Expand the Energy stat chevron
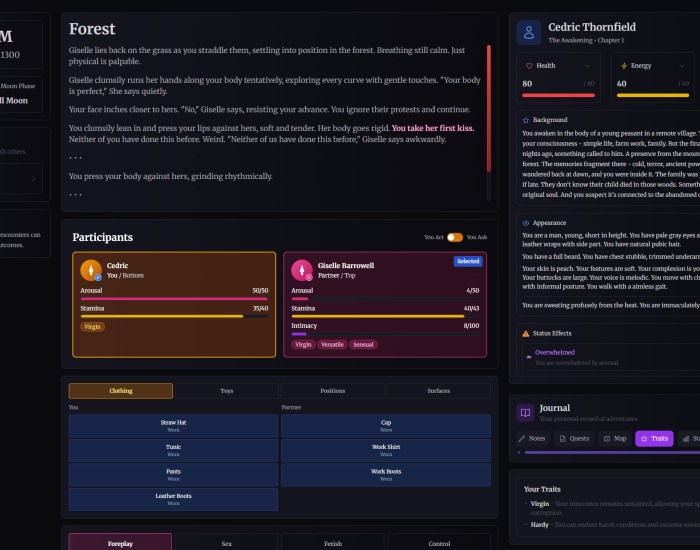The image size is (700, 550). click(684, 66)
